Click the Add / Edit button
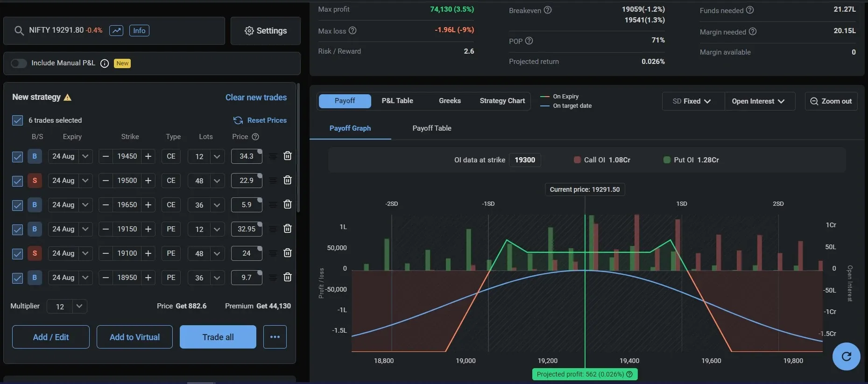Image resolution: width=868 pixels, height=384 pixels. pyautogui.click(x=51, y=337)
